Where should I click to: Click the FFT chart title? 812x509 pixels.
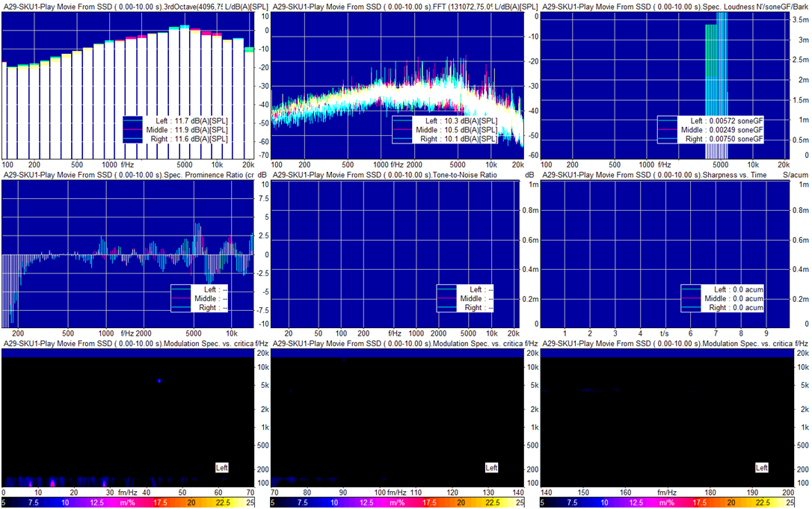tap(405, 7)
